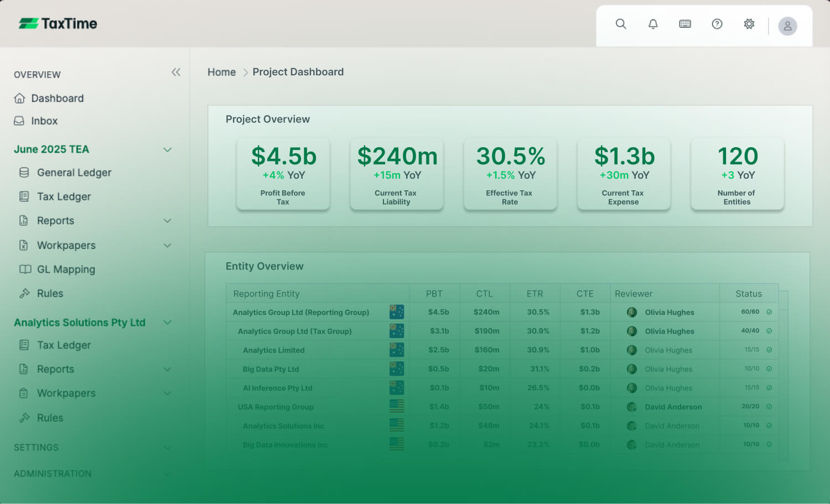The height and width of the screenshot is (504, 830).
Task: Expand the SETTINGS sidebar section
Action: tap(167, 448)
